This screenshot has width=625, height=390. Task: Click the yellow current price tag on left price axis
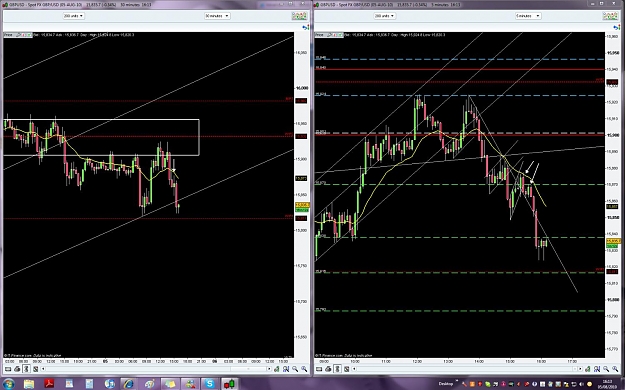(302, 205)
